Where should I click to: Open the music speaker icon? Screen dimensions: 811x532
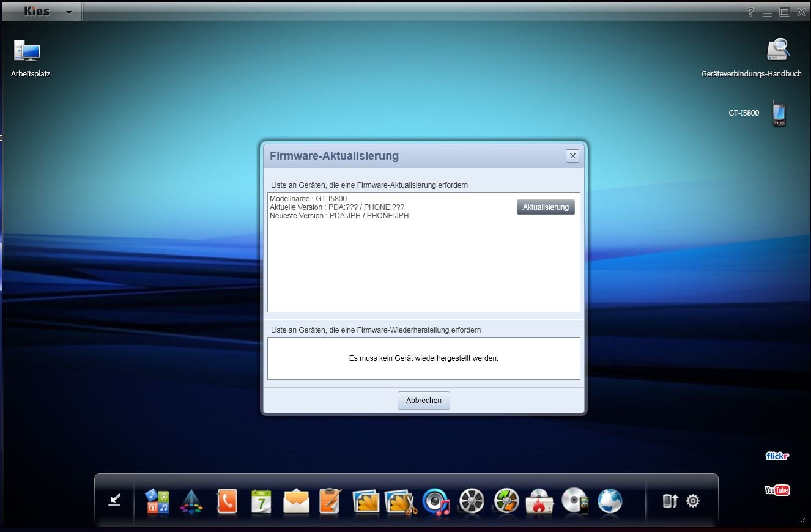click(435, 501)
